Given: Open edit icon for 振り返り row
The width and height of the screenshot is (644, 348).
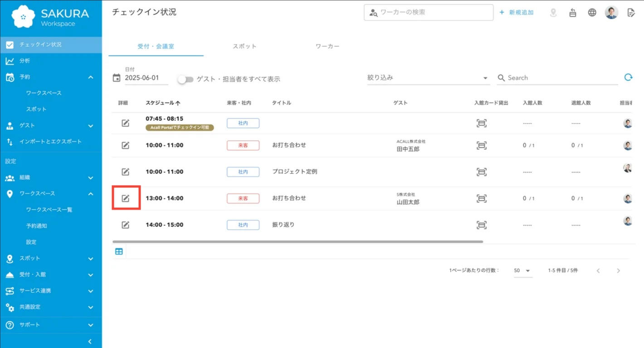Looking at the screenshot, I should coord(126,225).
